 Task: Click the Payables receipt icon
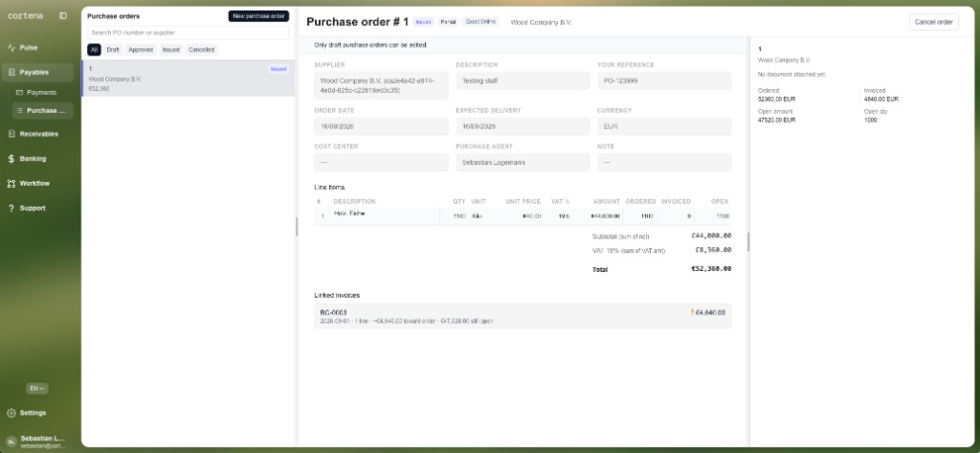tap(11, 73)
